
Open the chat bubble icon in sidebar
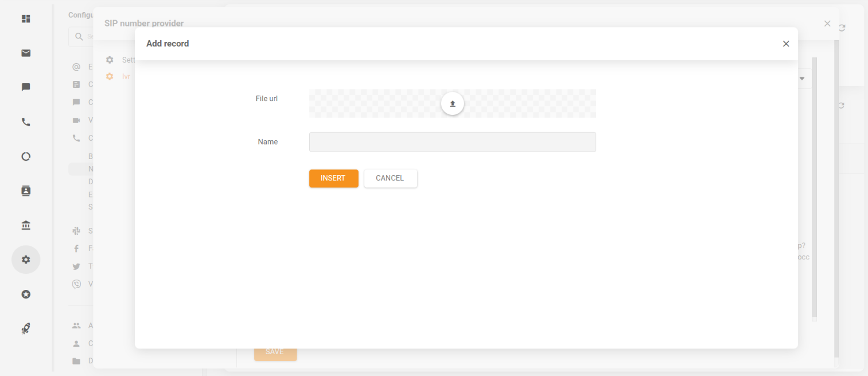tap(26, 87)
